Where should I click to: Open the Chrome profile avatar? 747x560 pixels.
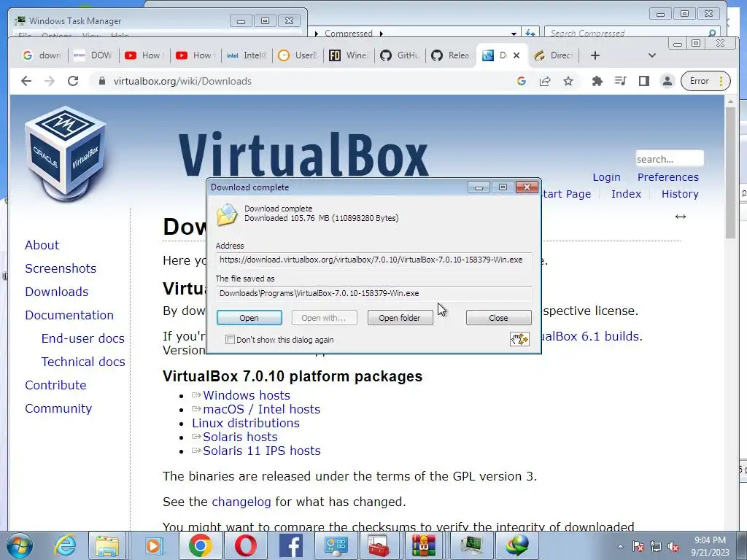coord(667,81)
